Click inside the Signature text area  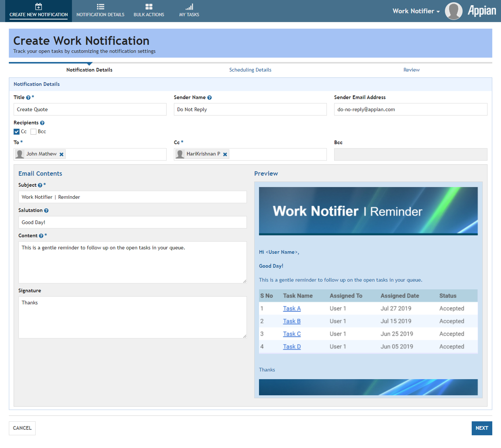click(x=132, y=317)
